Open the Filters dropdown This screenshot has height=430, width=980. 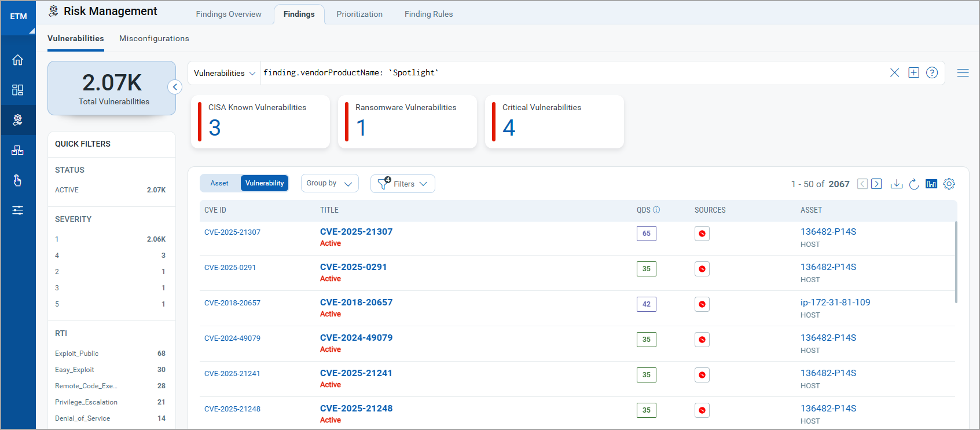403,184
